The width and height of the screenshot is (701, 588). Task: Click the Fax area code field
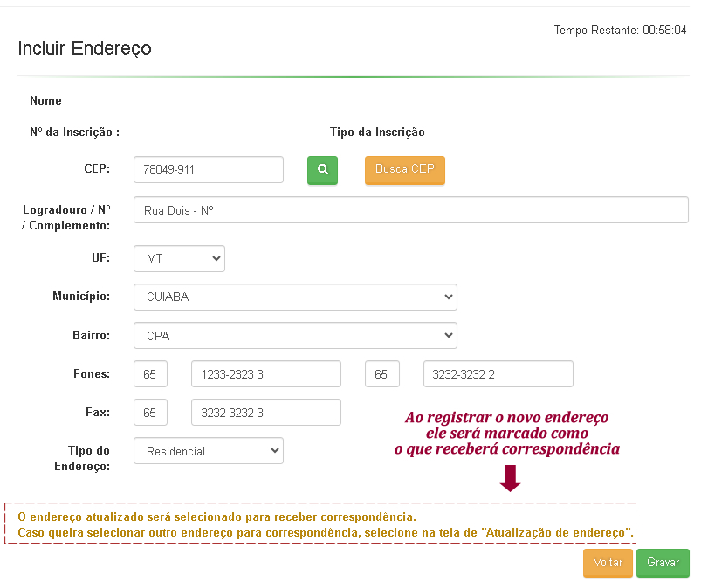click(150, 413)
